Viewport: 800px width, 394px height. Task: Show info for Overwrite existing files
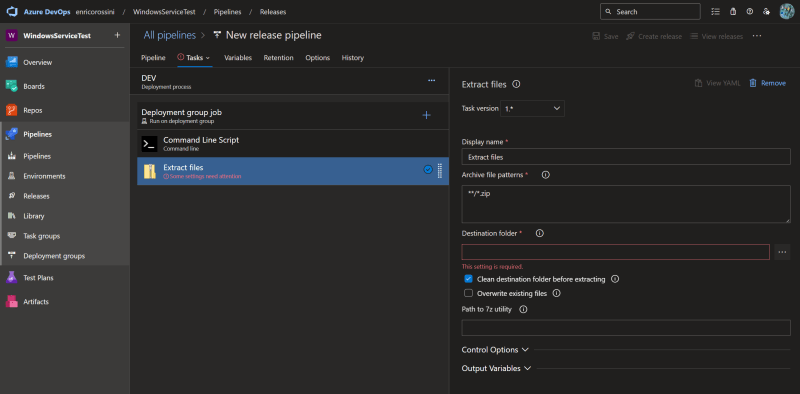point(557,293)
